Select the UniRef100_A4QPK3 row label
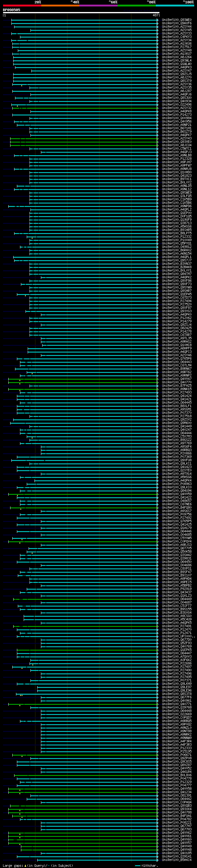The width and height of the screenshot is (197, 868). (177, 67)
